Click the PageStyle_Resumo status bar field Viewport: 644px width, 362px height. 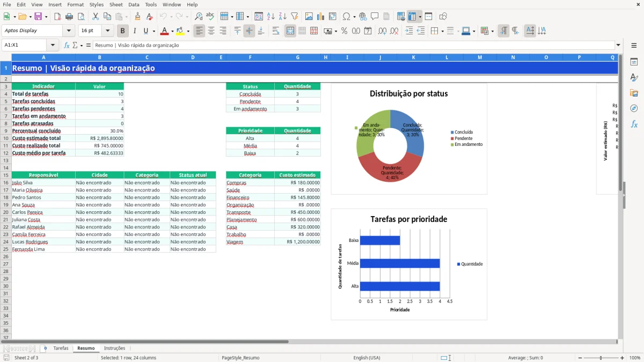tap(240, 358)
